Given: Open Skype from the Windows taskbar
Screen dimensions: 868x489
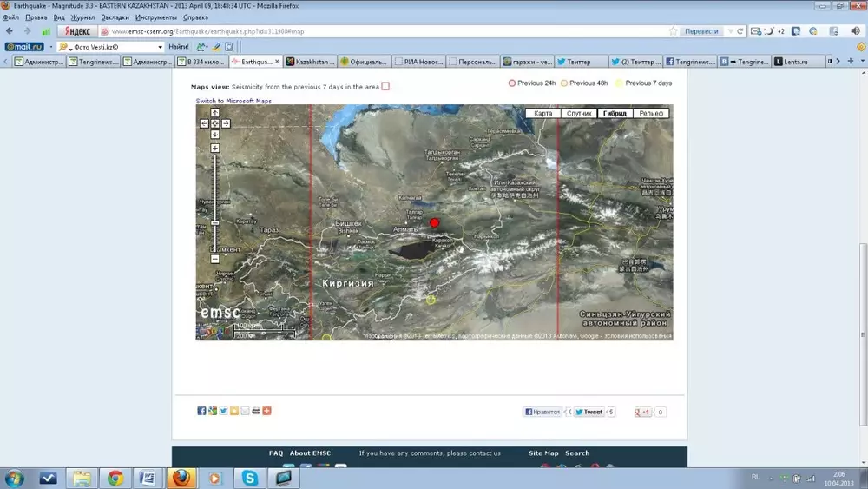Looking at the screenshot, I should coord(250,478).
